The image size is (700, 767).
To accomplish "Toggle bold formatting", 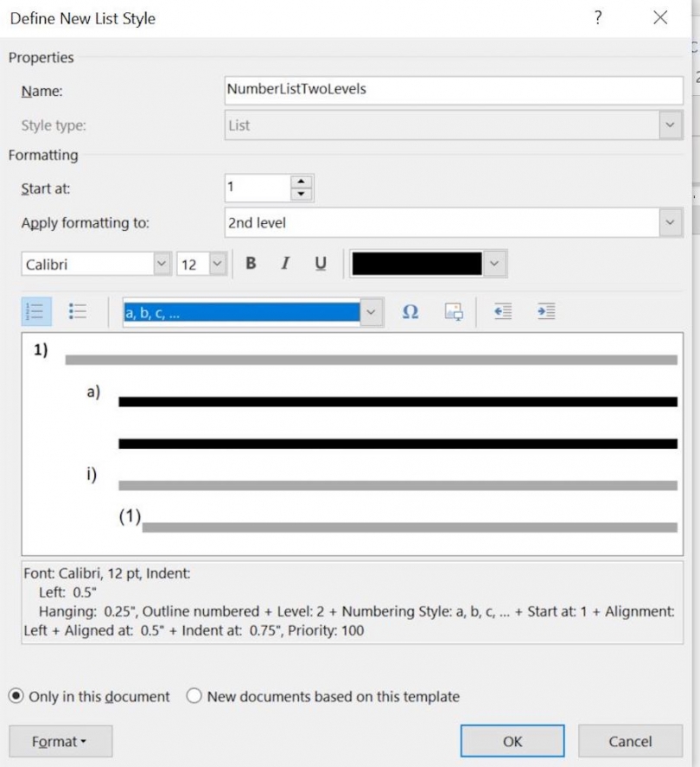I will 251,264.
